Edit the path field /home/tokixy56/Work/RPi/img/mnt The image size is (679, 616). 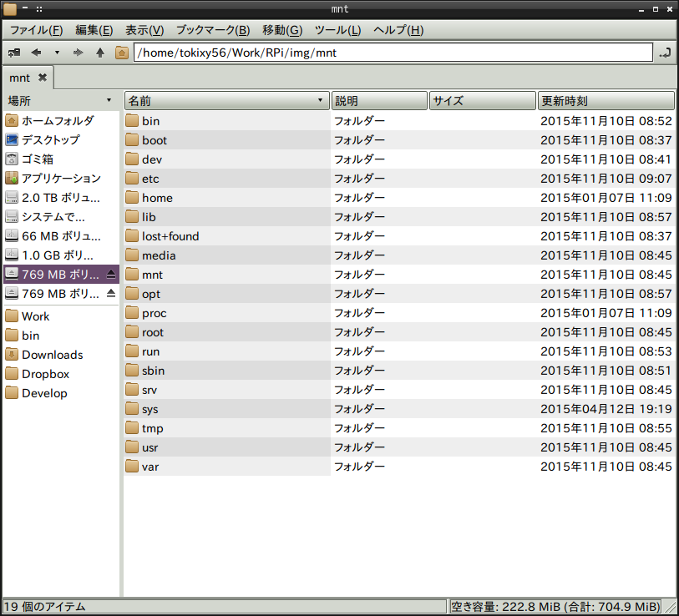pyautogui.click(x=393, y=53)
